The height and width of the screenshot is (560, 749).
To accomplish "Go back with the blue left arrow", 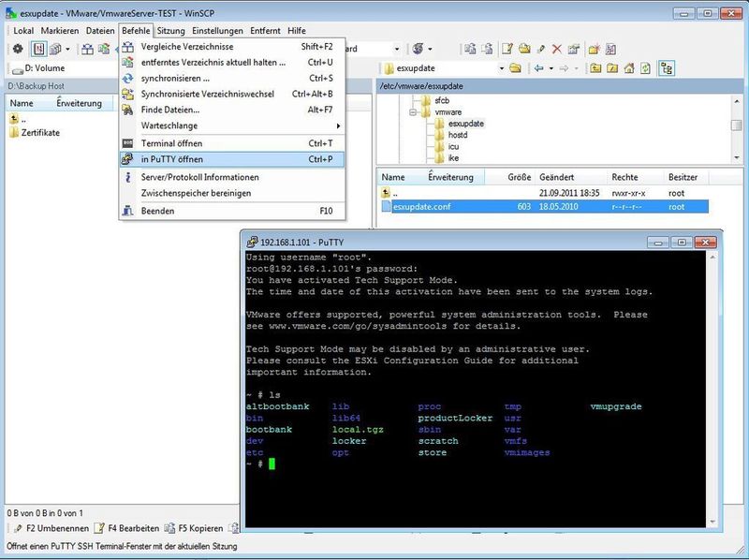I will 539,68.
